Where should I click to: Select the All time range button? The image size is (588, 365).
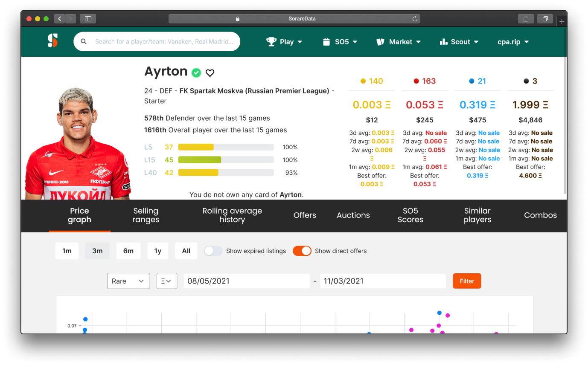tap(186, 251)
